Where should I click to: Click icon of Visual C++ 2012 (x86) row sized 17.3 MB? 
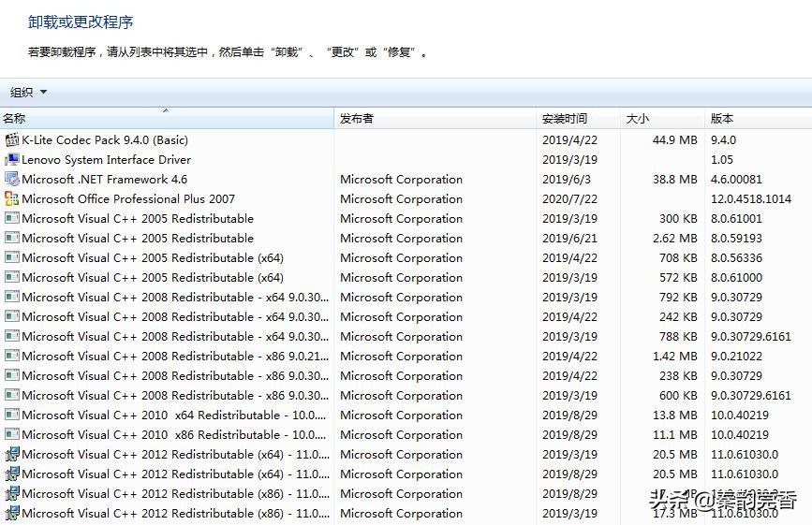pos(12,513)
